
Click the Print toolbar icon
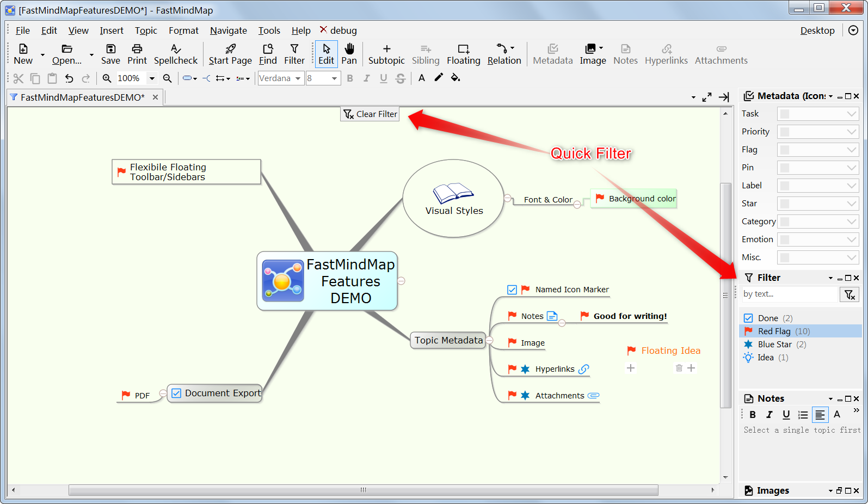click(x=137, y=49)
